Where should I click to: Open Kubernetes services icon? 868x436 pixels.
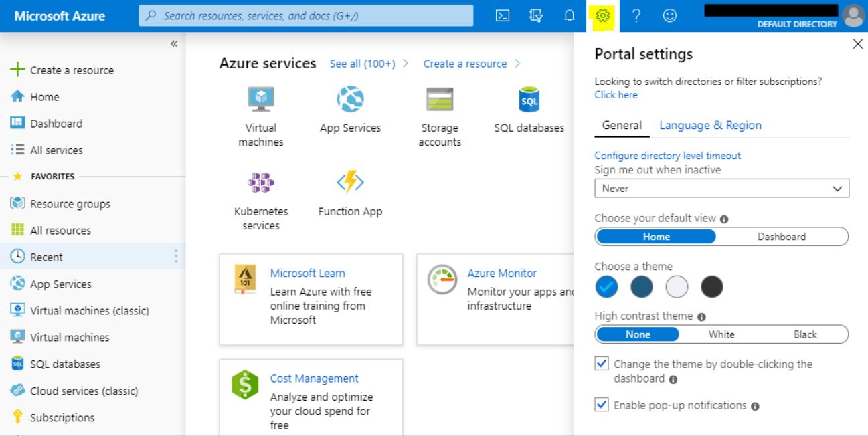pos(261,182)
